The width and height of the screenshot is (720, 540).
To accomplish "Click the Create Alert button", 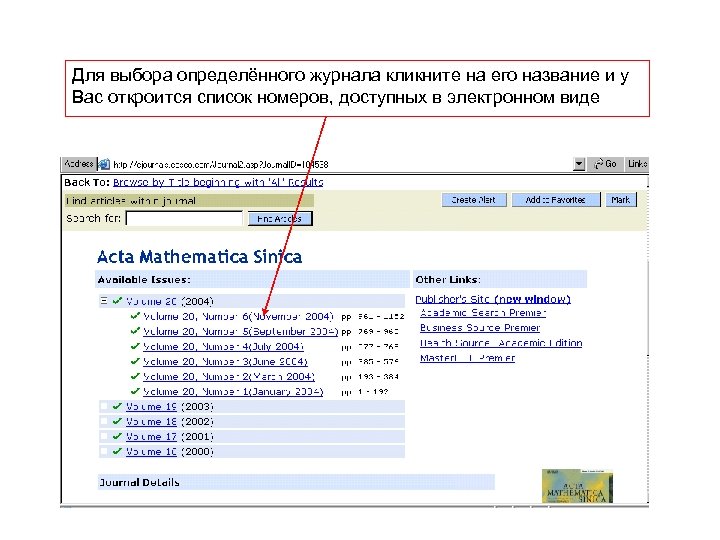I will 474,200.
